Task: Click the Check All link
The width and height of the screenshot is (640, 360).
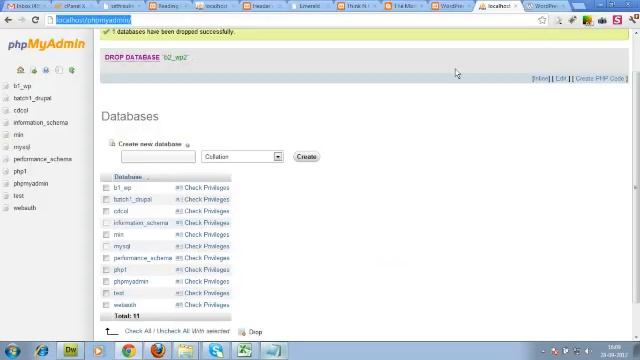Action: coord(138,331)
